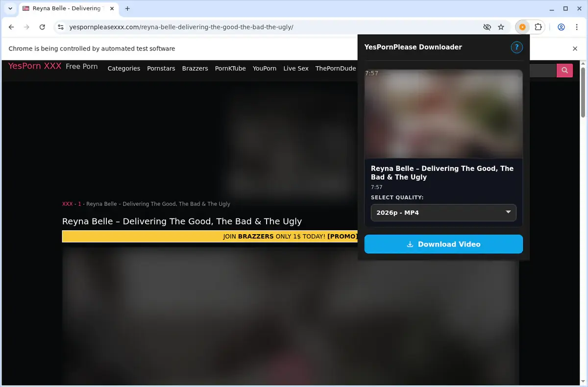Open a new browser tab
This screenshot has width=588, height=387.
(x=127, y=8)
